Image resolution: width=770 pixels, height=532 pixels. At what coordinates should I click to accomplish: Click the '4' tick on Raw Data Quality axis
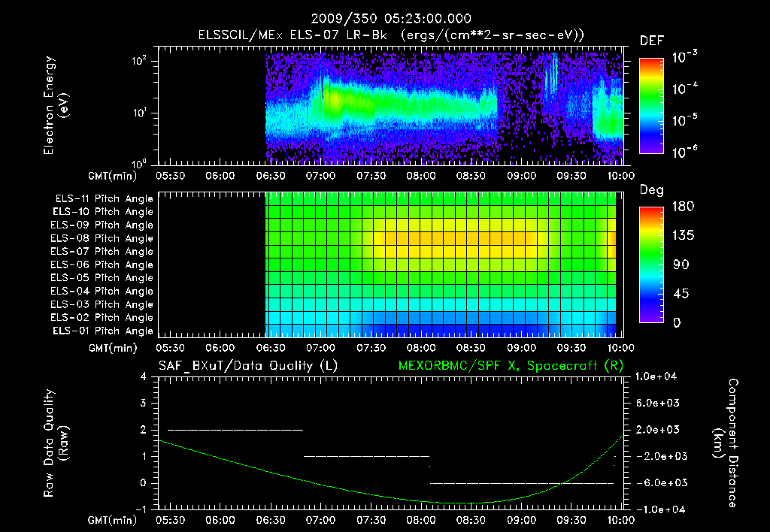(144, 377)
